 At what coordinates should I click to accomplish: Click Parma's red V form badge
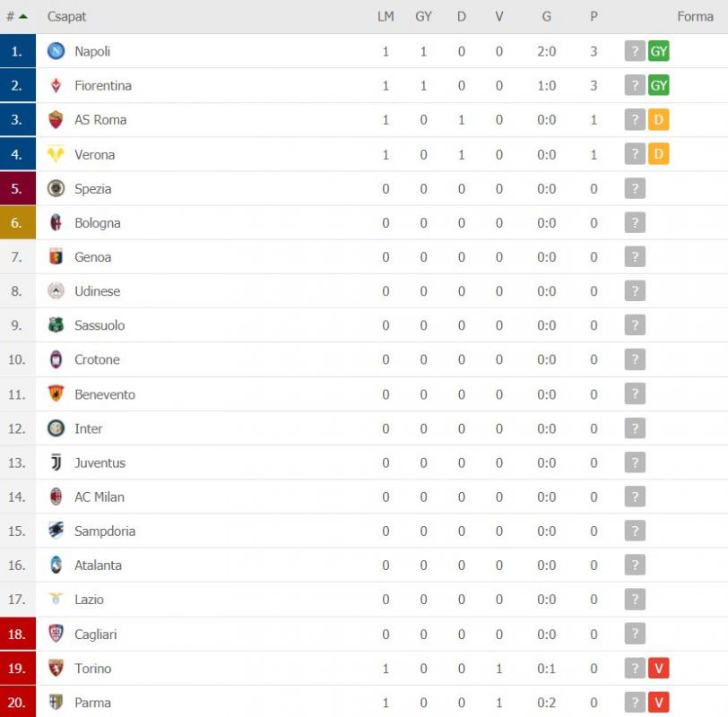[658, 702]
